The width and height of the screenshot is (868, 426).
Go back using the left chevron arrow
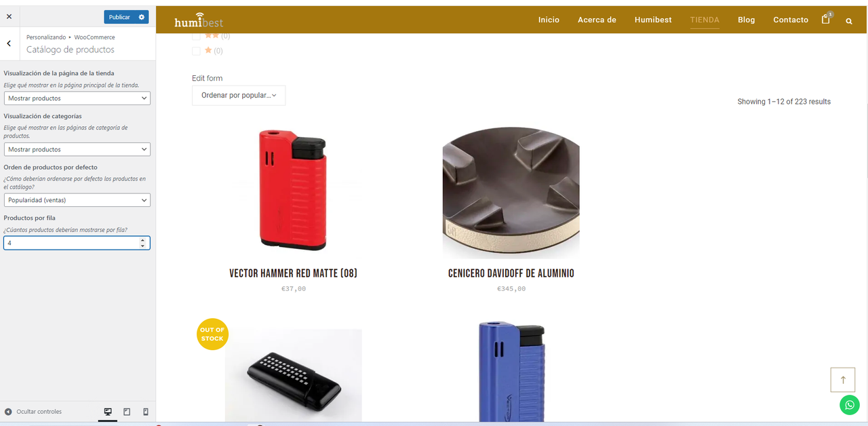tap(9, 43)
